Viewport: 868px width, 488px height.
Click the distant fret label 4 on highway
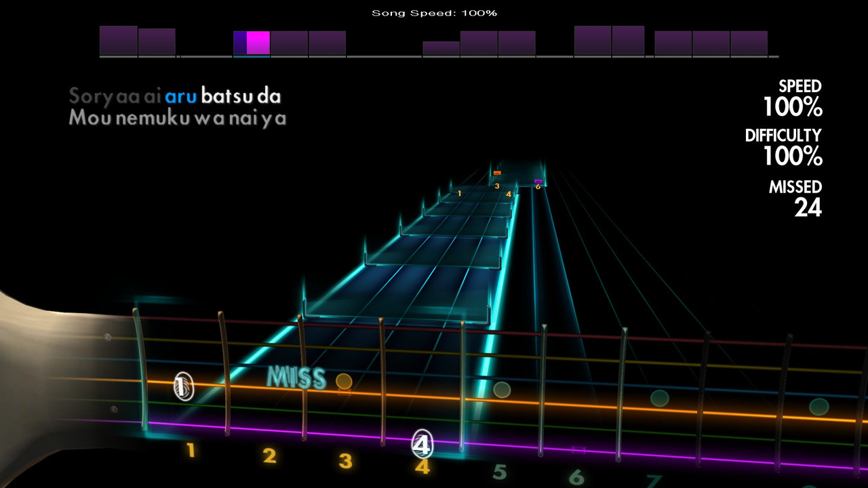click(508, 194)
